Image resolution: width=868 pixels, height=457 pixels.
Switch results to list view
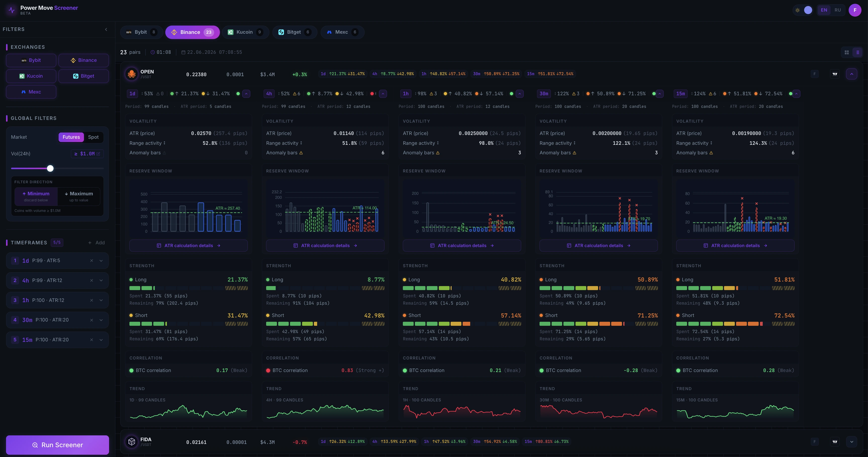[857, 52]
